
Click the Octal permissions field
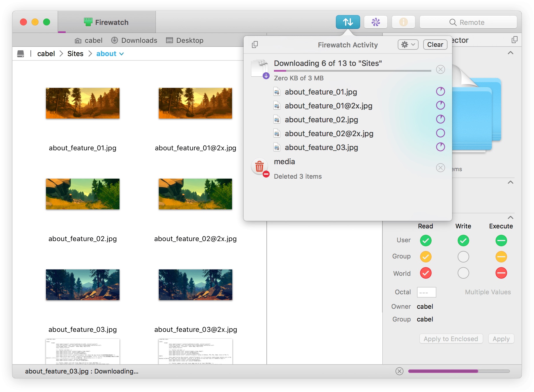(x=426, y=292)
